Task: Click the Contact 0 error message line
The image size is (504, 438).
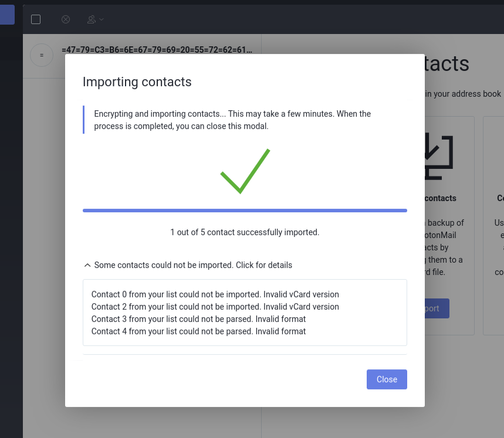Action: tap(215, 294)
